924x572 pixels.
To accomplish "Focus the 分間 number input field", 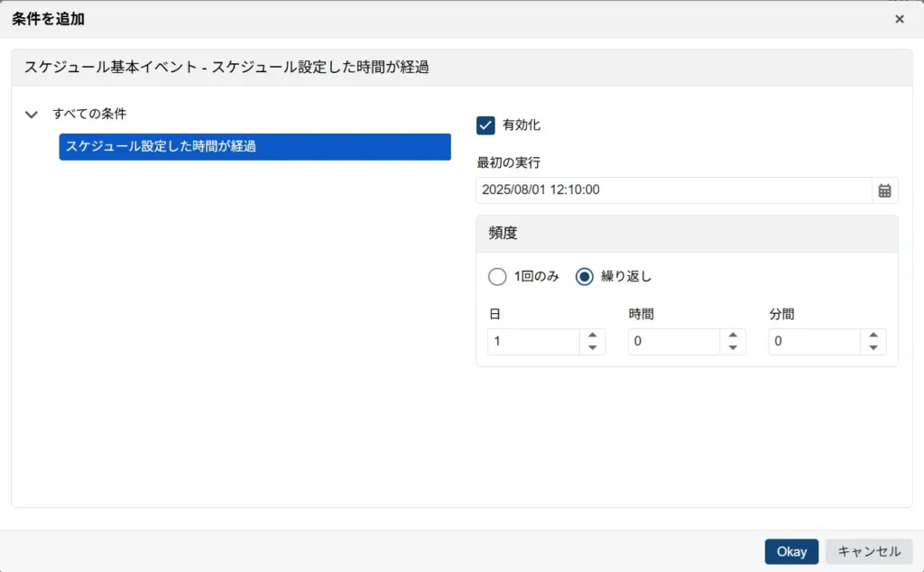I will [x=814, y=342].
